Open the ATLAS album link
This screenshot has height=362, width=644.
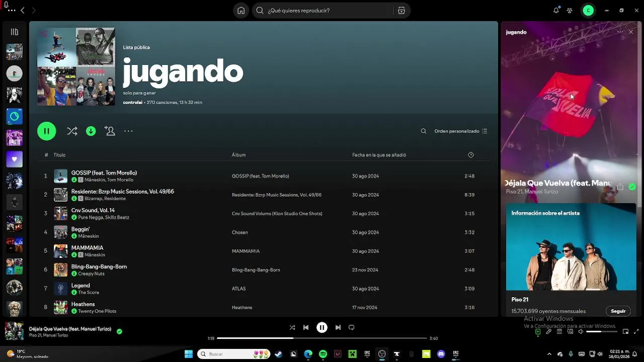(238, 289)
